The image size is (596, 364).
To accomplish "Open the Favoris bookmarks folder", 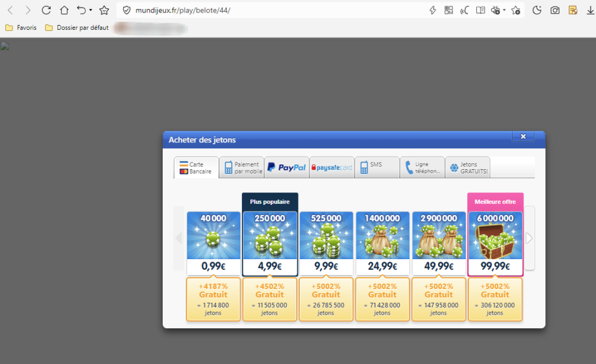I will coord(21,27).
